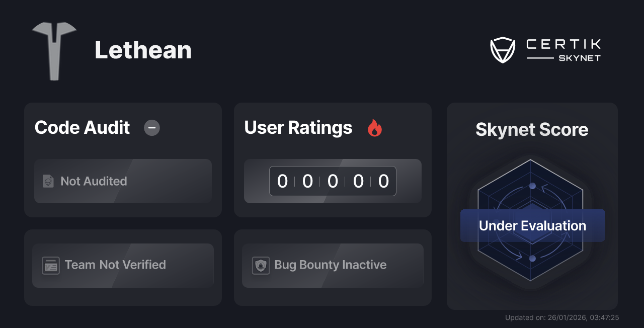Select the CertiK Skynet shield logo
Screen dimensions: 644x328
tap(503, 49)
